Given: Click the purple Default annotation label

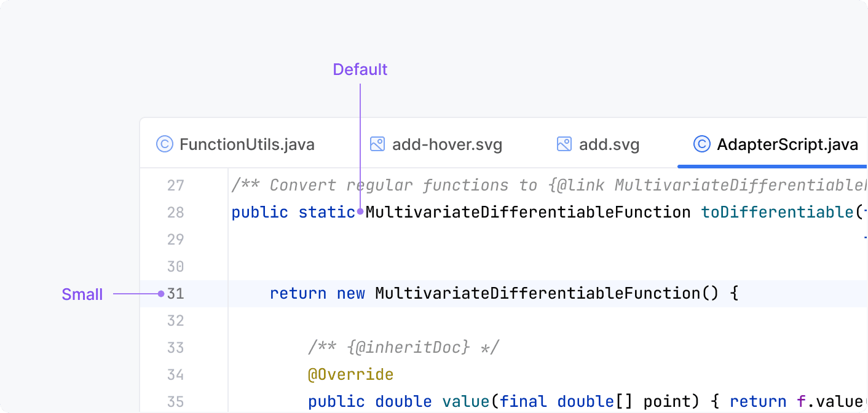Looking at the screenshot, I should tap(360, 69).
